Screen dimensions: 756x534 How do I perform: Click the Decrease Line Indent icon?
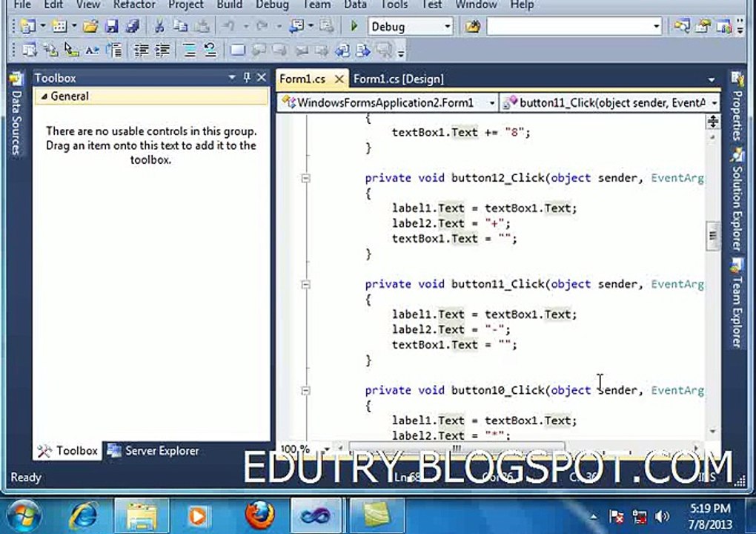142,50
